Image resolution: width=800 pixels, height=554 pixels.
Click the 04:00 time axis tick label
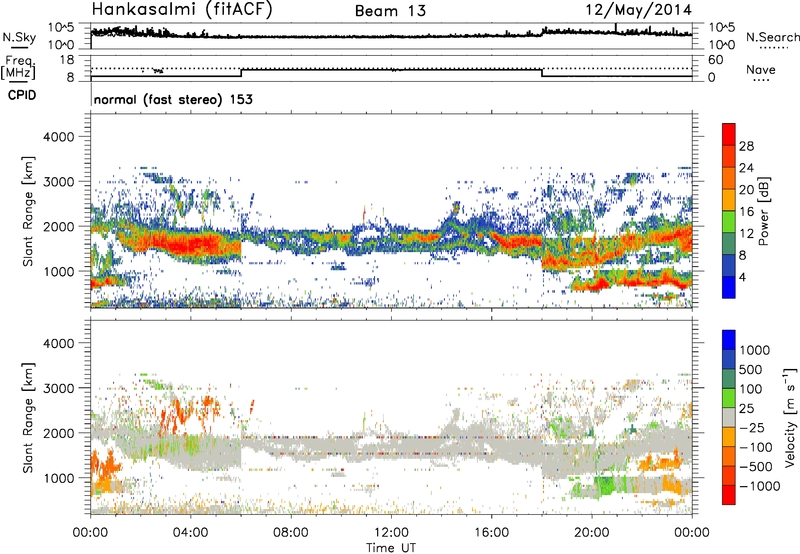pyautogui.click(x=191, y=533)
